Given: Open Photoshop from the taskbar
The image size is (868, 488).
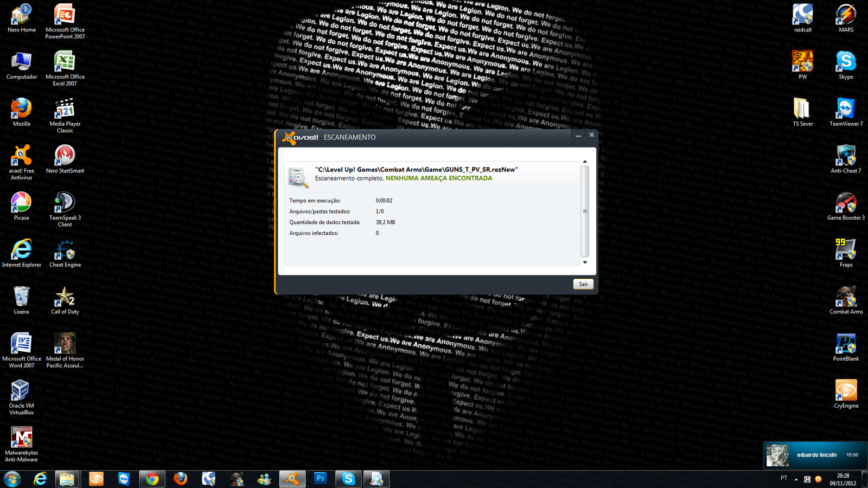Looking at the screenshot, I should point(320,479).
